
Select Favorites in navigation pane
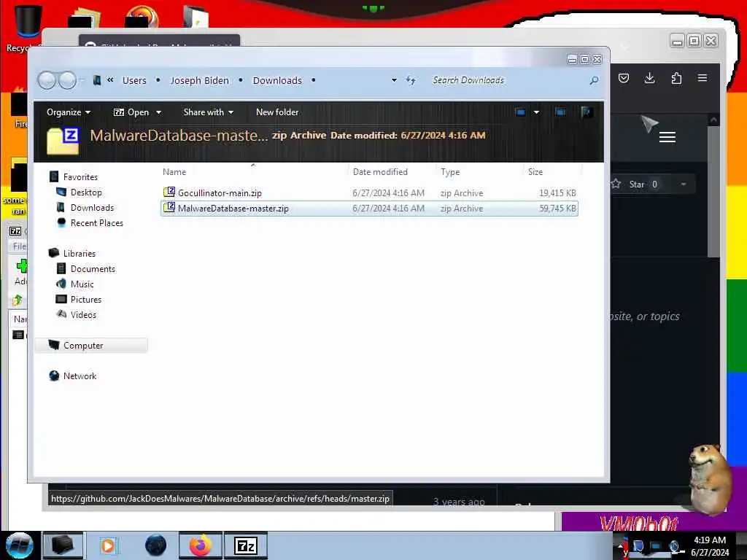point(80,177)
